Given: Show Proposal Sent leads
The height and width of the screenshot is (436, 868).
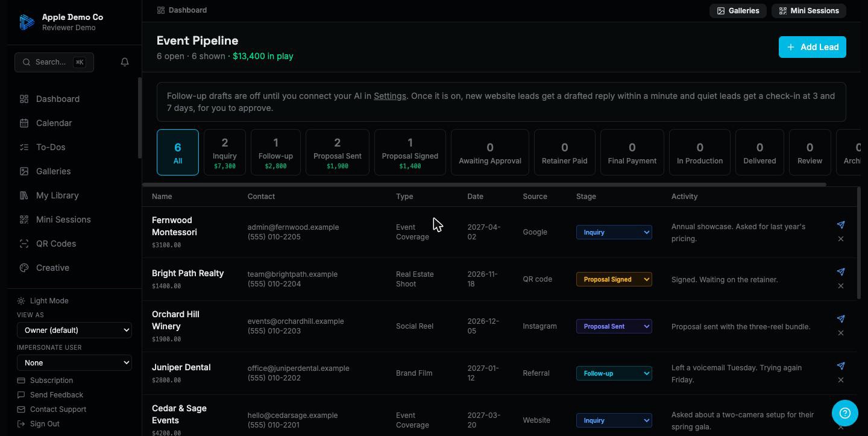Looking at the screenshot, I should (338, 152).
